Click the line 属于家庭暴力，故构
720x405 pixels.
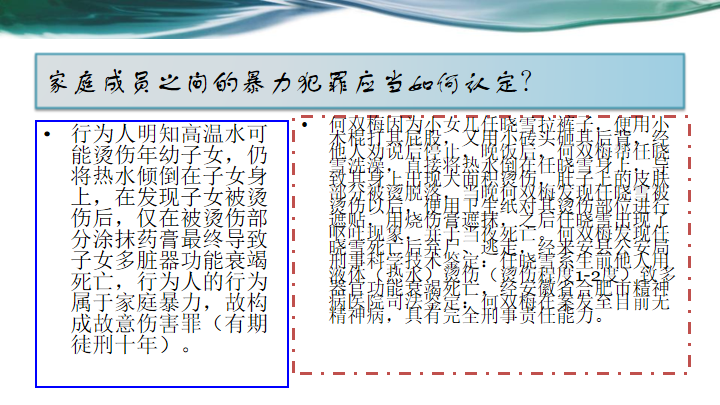(169, 302)
